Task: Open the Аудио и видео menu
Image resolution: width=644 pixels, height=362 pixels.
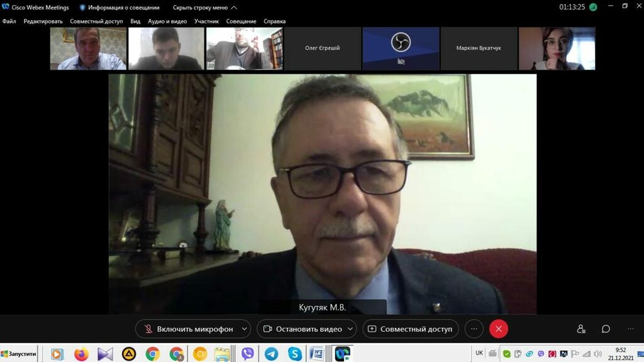Action: click(x=167, y=21)
